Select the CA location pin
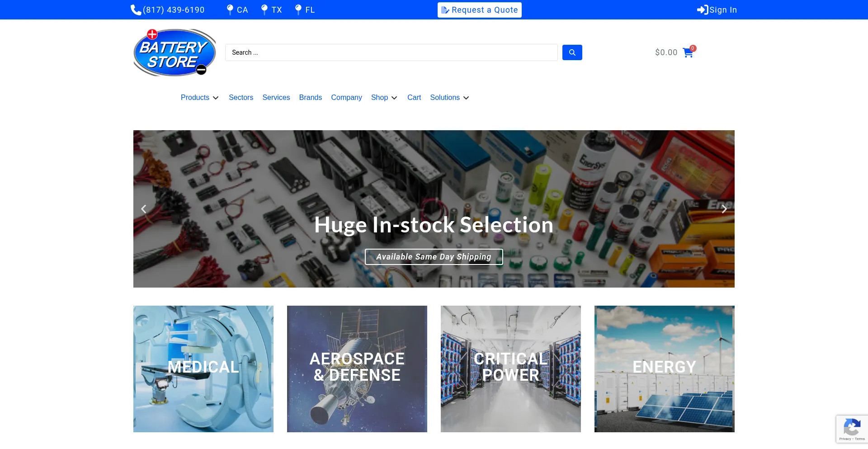 tap(230, 10)
